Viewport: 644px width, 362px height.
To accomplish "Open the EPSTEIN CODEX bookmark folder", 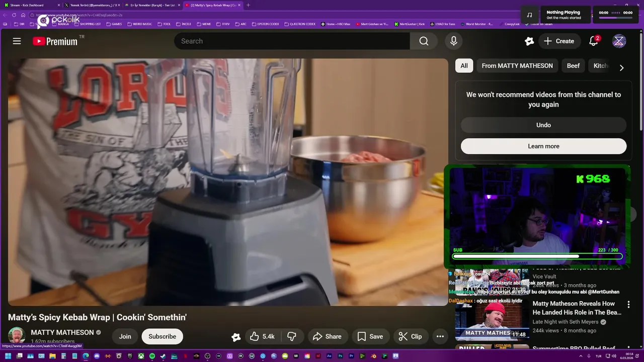I will [x=266, y=24].
